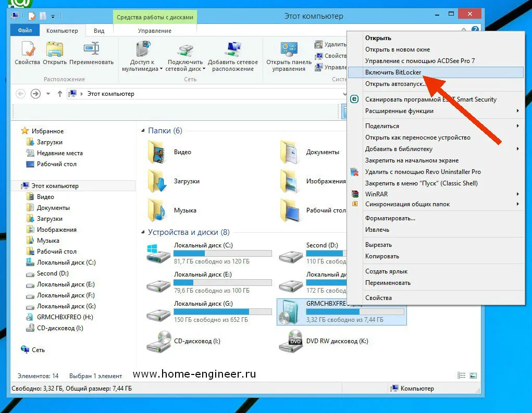This screenshot has width=532, height=413.
Task: Select Включить BitLocker in context menu
Action: (436, 72)
